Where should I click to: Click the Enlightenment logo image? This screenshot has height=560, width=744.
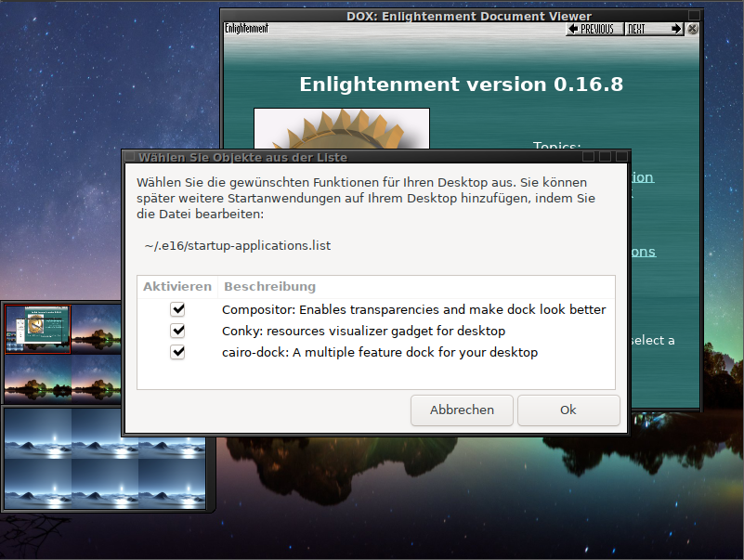[x=341, y=128]
